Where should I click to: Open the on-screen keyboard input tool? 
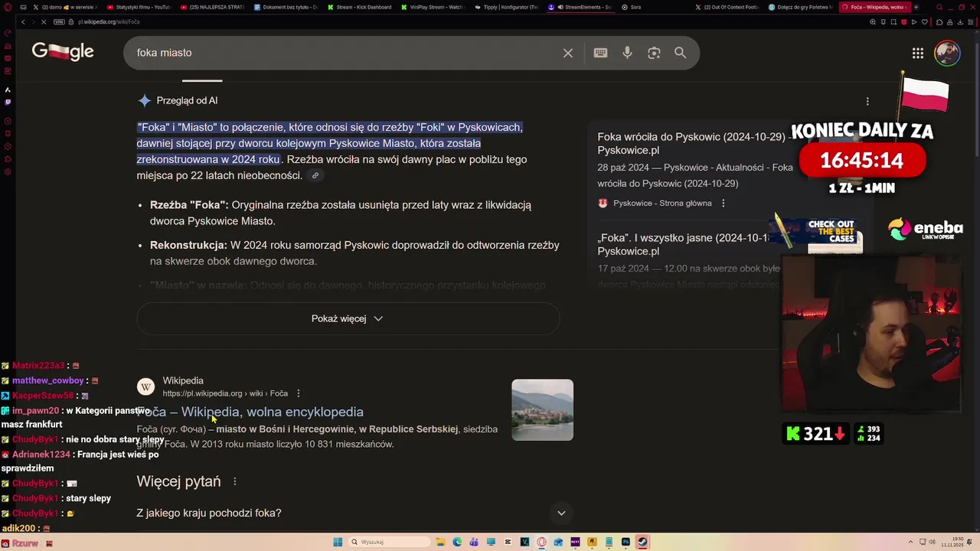tap(600, 53)
